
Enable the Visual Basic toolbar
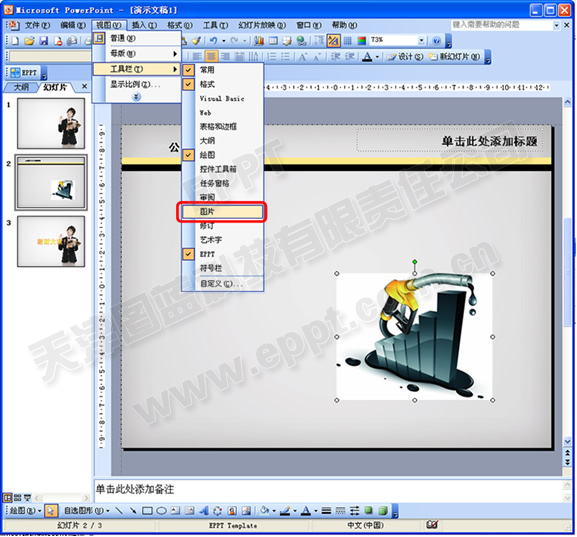[x=223, y=98]
